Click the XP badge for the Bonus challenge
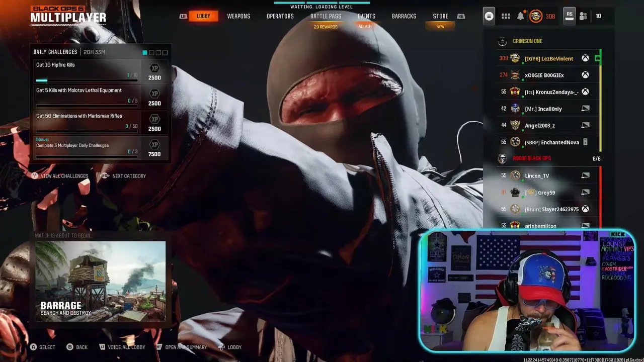The image size is (644, 362). point(154,145)
